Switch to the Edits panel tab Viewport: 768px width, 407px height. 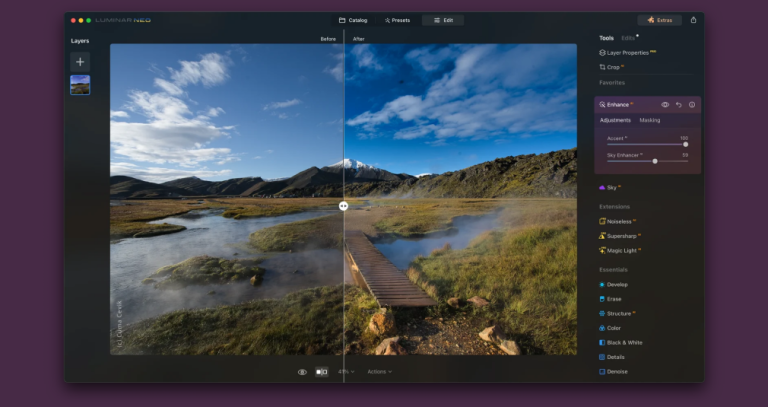pos(628,38)
